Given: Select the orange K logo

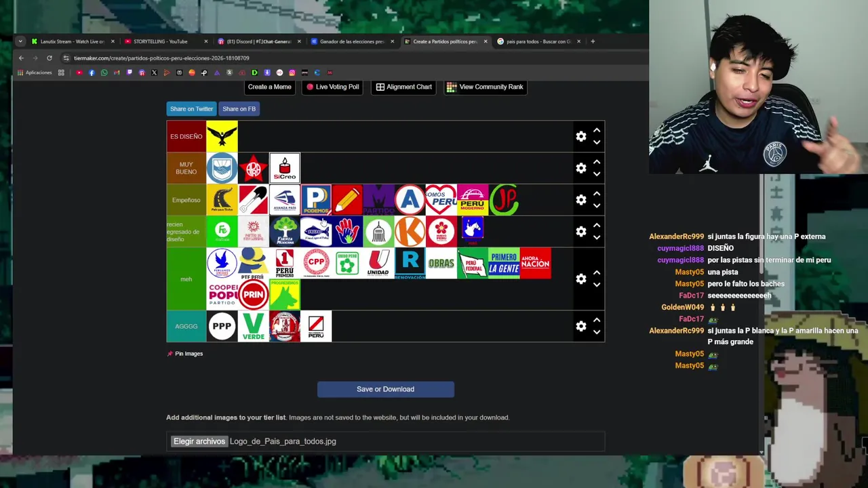Looking at the screenshot, I should coord(410,231).
